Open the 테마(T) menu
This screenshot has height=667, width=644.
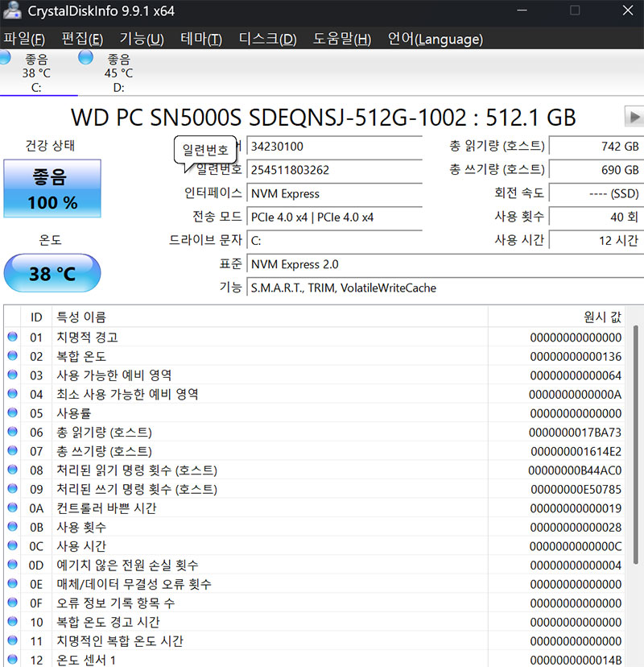(201, 39)
